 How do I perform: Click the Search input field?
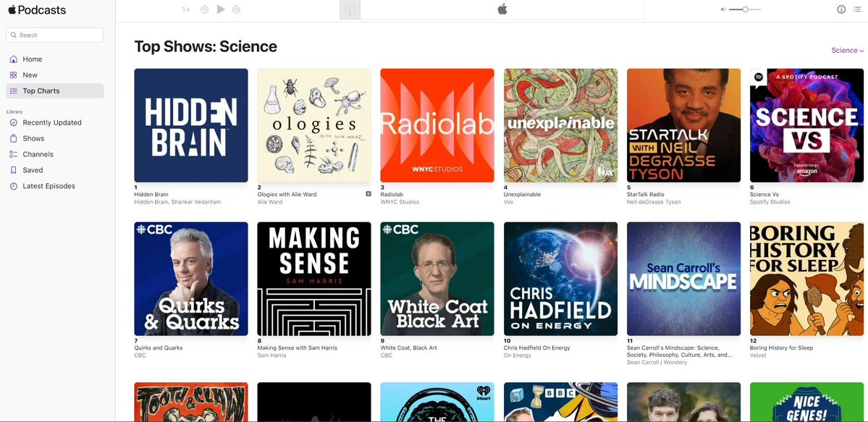click(55, 35)
